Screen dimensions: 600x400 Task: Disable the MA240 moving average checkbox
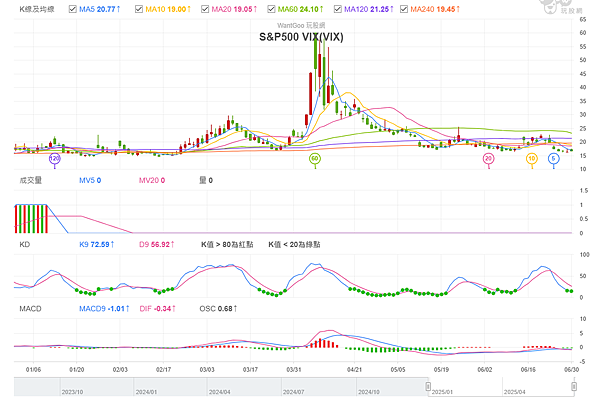404,9
